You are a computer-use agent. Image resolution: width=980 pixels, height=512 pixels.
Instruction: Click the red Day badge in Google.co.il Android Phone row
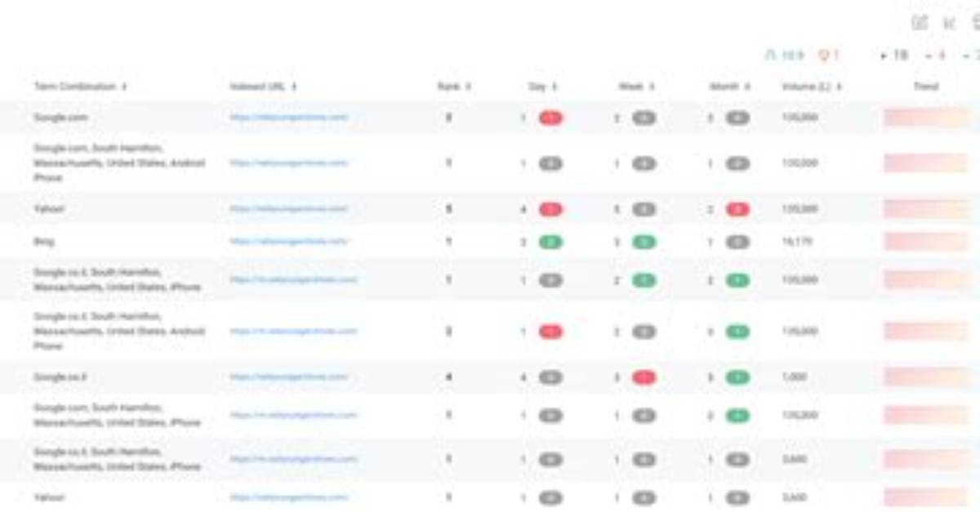pyautogui.click(x=551, y=332)
